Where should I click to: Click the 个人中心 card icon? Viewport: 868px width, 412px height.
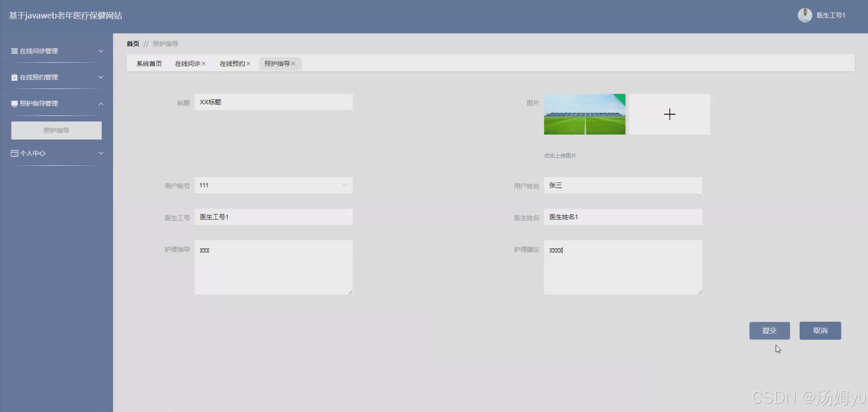pos(14,153)
